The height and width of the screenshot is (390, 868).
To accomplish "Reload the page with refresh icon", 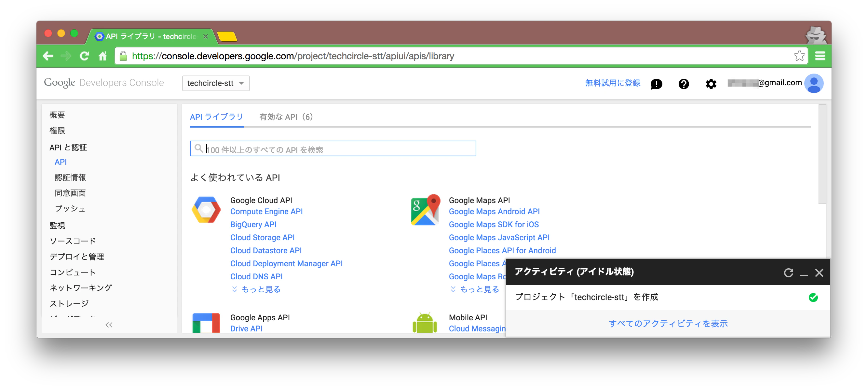I will (84, 56).
